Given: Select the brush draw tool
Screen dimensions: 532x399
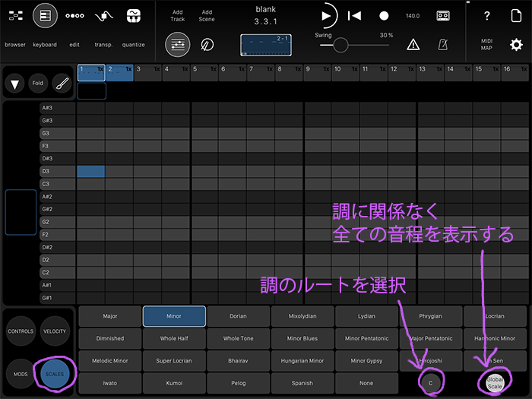Looking at the screenshot, I should coord(62,83).
